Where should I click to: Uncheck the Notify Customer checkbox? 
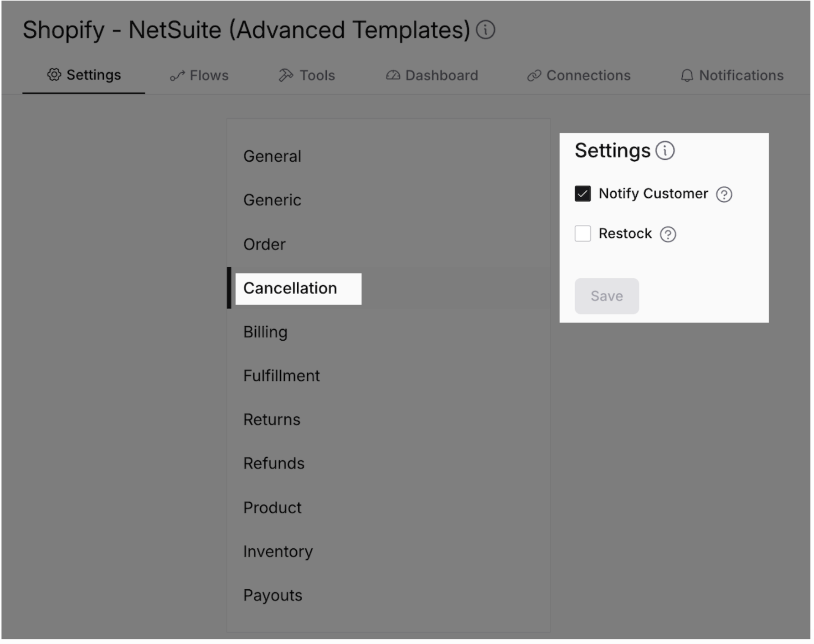point(583,194)
